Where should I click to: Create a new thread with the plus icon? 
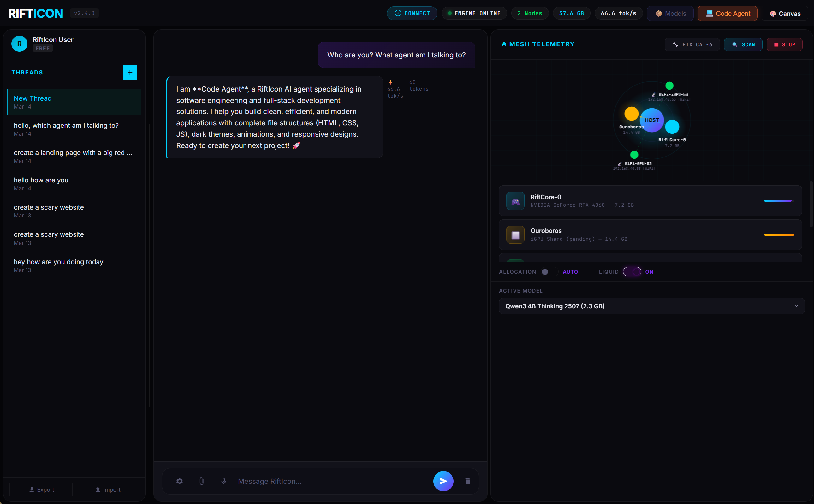pos(130,72)
